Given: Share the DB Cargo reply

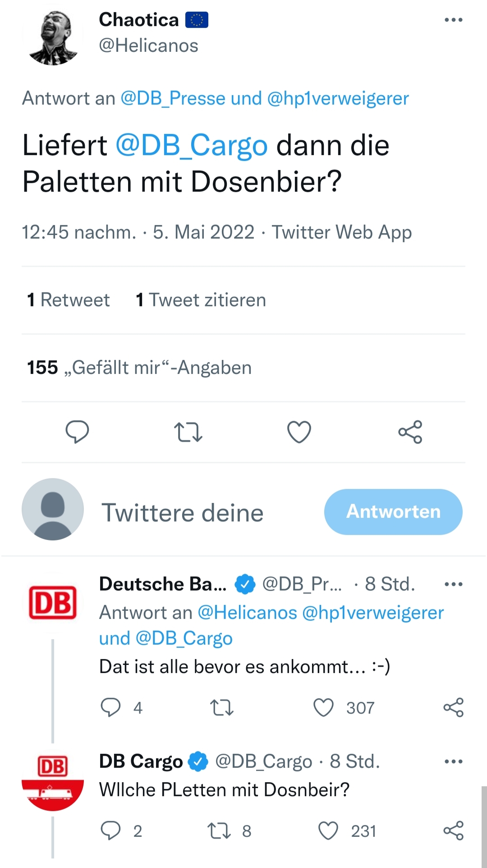Looking at the screenshot, I should pyautogui.click(x=453, y=831).
